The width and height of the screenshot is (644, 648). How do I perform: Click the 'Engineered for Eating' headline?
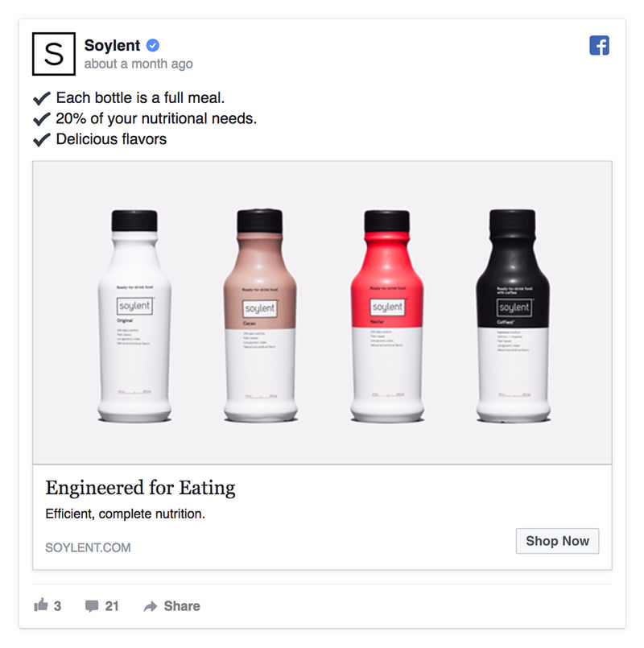140,488
